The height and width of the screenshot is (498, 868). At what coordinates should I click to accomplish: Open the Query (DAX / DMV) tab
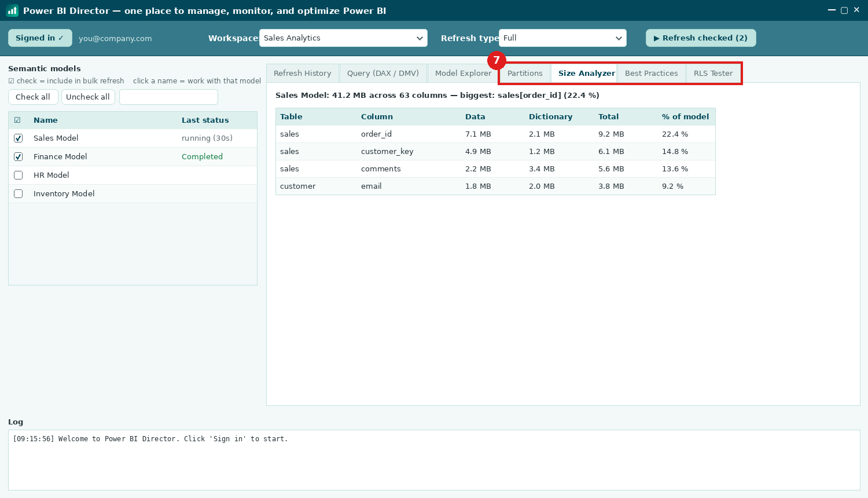383,74
